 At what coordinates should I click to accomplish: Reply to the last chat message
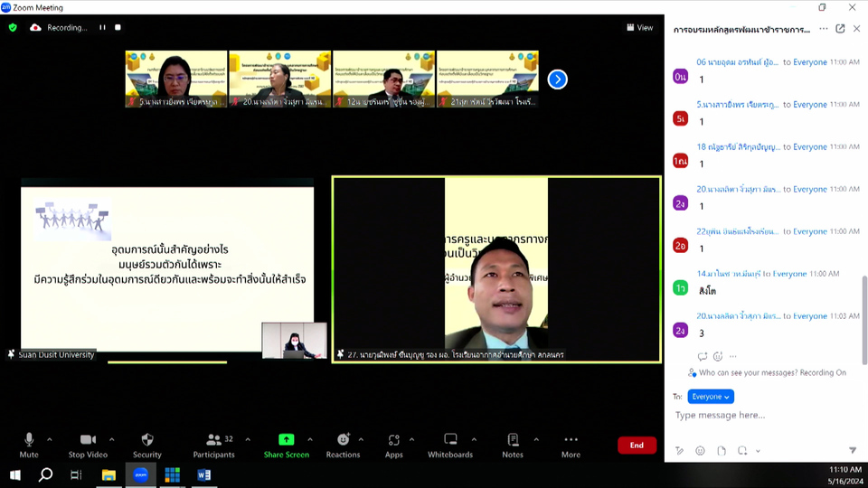(x=703, y=356)
